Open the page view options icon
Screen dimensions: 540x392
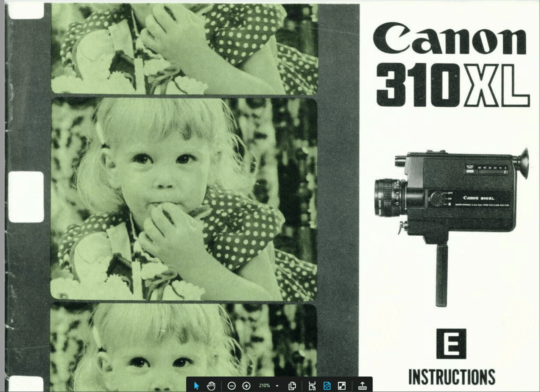[x=293, y=385]
